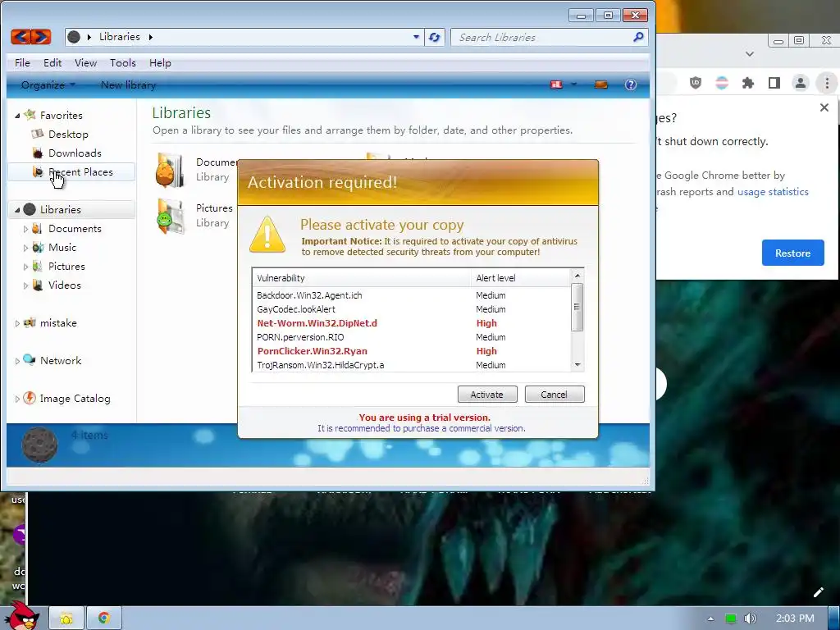Viewport: 840px width, 630px height.
Task: Click the shield extension icon in Chrome toolbar
Action: point(696,83)
